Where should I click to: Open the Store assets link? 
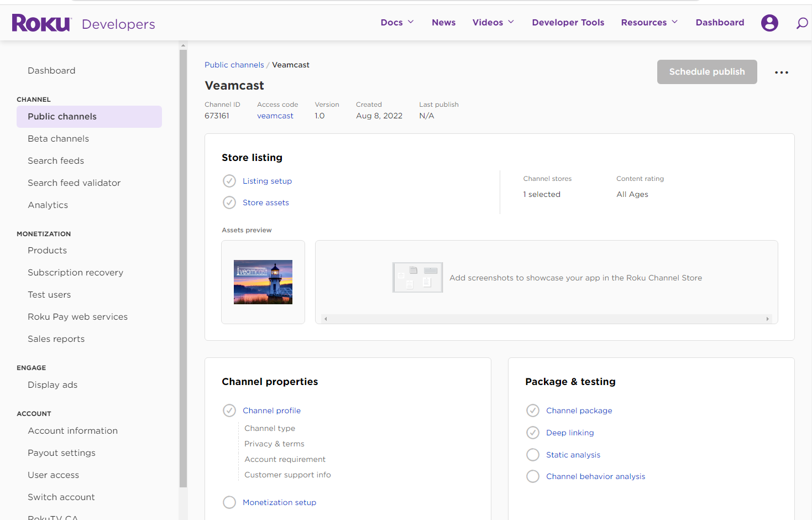click(x=266, y=202)
